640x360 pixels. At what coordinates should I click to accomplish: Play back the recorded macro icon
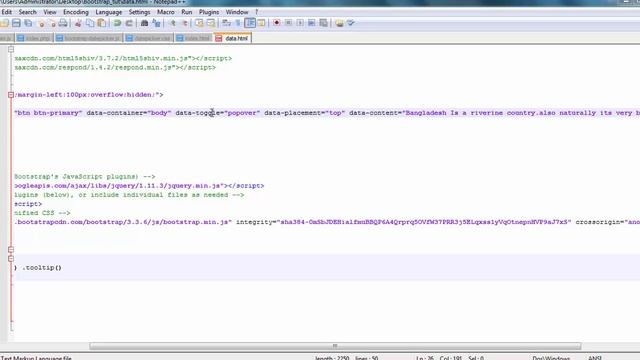pyautogui.click(x=300, y=23)
